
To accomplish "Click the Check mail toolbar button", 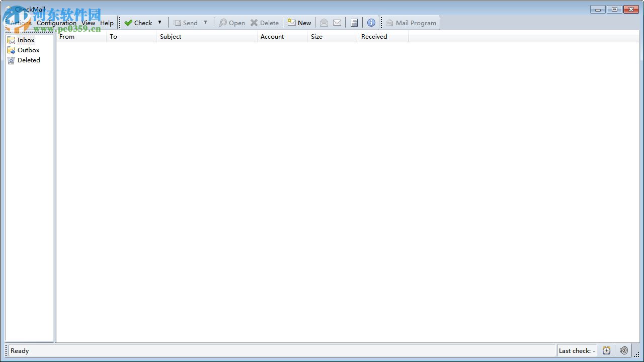I will coord(138,23).
